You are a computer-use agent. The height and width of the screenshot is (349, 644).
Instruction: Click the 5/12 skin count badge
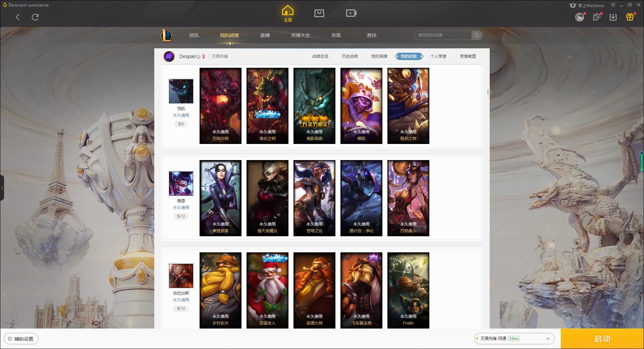click(181, 216)
